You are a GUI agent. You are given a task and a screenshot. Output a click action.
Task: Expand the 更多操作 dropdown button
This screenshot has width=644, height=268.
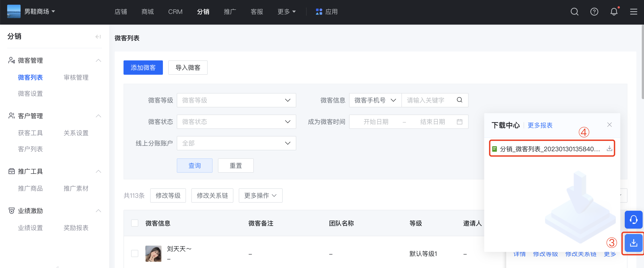tap(260, 196)
